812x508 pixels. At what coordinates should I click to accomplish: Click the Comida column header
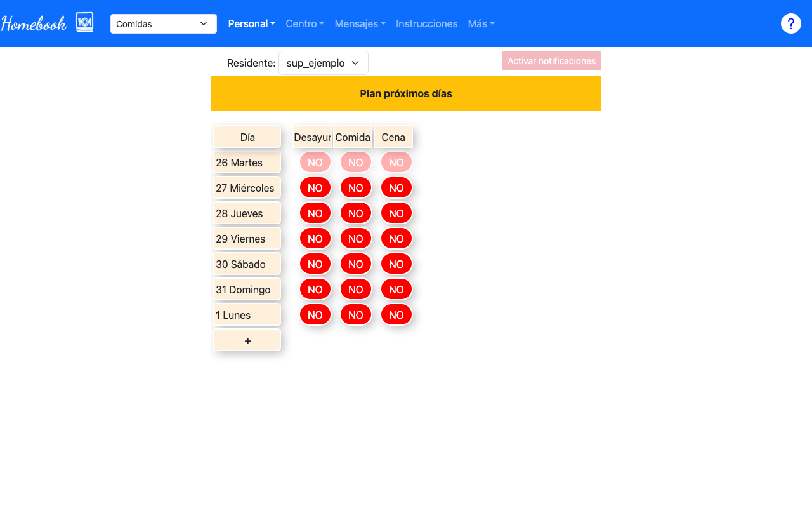point(353,137)
